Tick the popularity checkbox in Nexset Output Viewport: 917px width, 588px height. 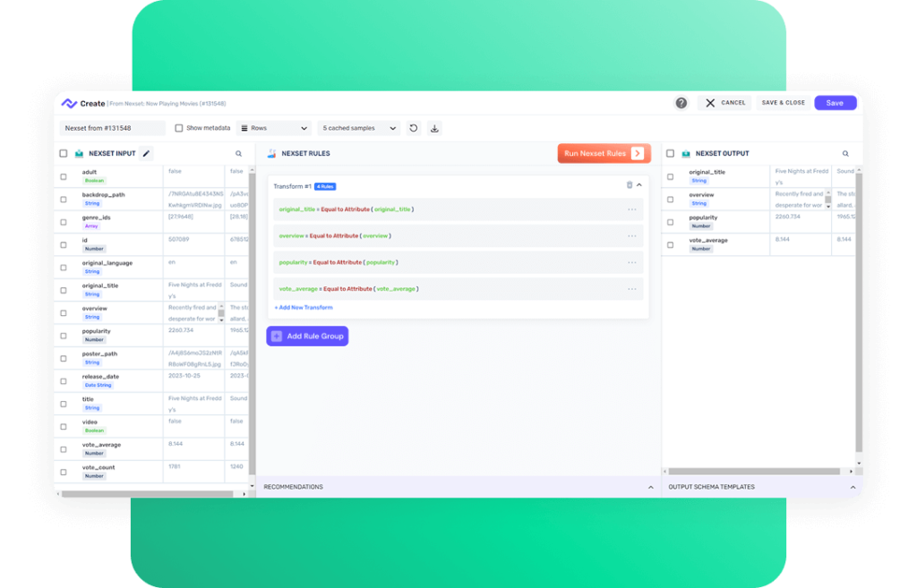coord(670,222)
